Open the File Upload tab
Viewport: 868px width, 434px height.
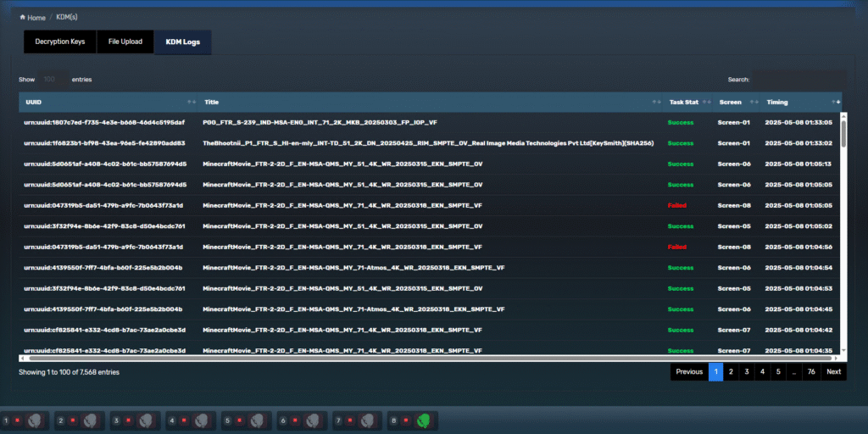pos(125,42)
